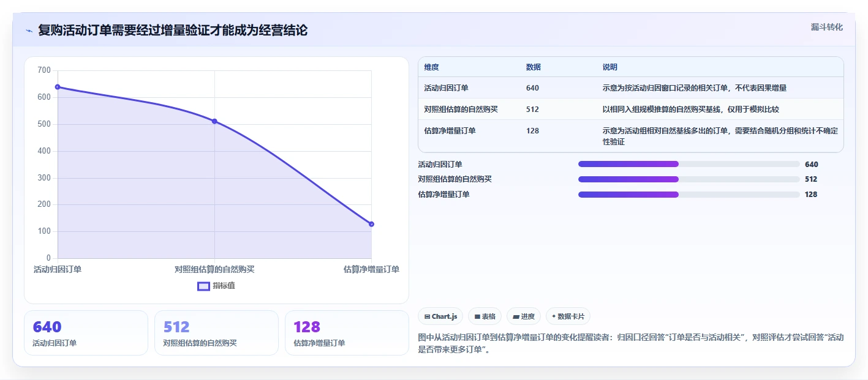
Task: Select the 表格 chip
Action: [x=485, y=316]
